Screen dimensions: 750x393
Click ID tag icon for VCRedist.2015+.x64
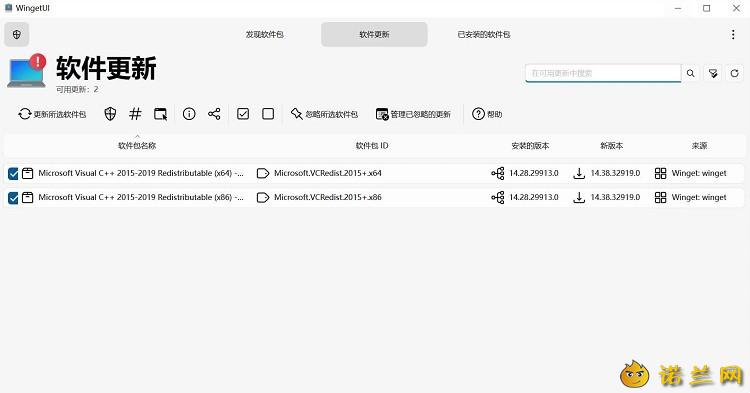pyautogui.click(x=263, y=173)
